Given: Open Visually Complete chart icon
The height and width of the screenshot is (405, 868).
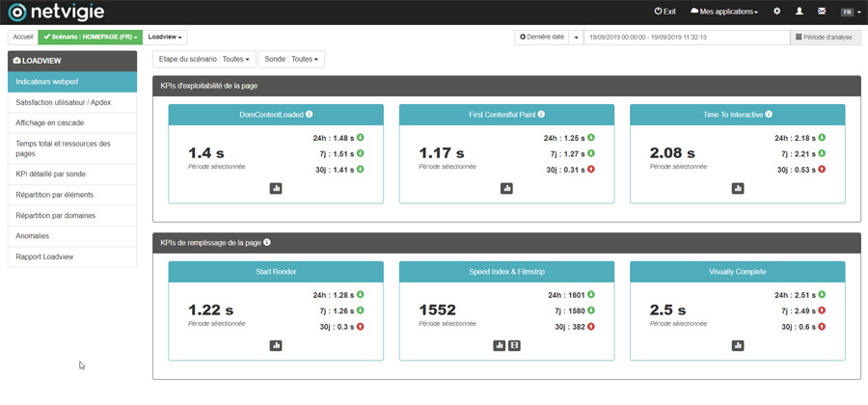Looking at the screenshot, I should pyautogui.click(x=738, y=345).
